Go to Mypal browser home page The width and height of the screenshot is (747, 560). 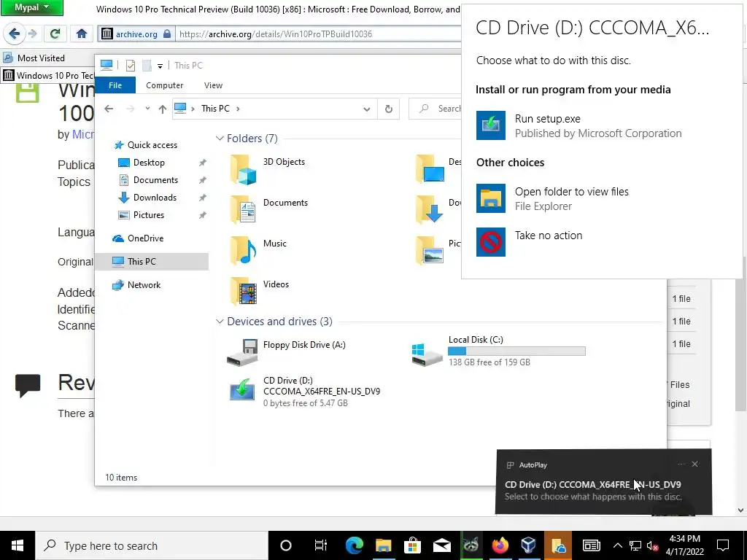click(x=82, y=34)
